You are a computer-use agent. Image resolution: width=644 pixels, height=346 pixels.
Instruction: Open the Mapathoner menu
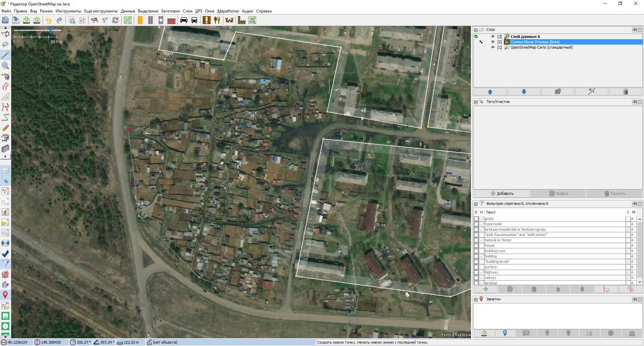click(x=228, y=11)
